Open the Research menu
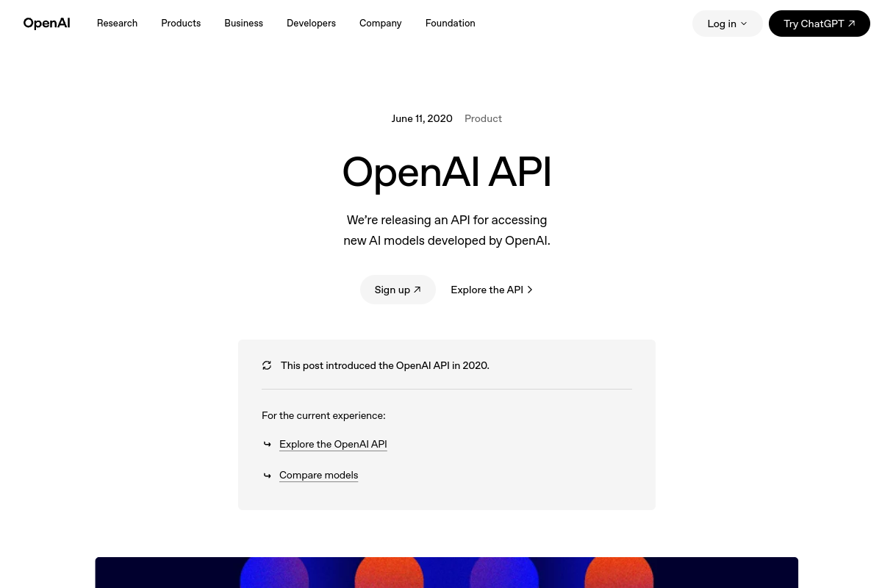 tap(117, 24)
